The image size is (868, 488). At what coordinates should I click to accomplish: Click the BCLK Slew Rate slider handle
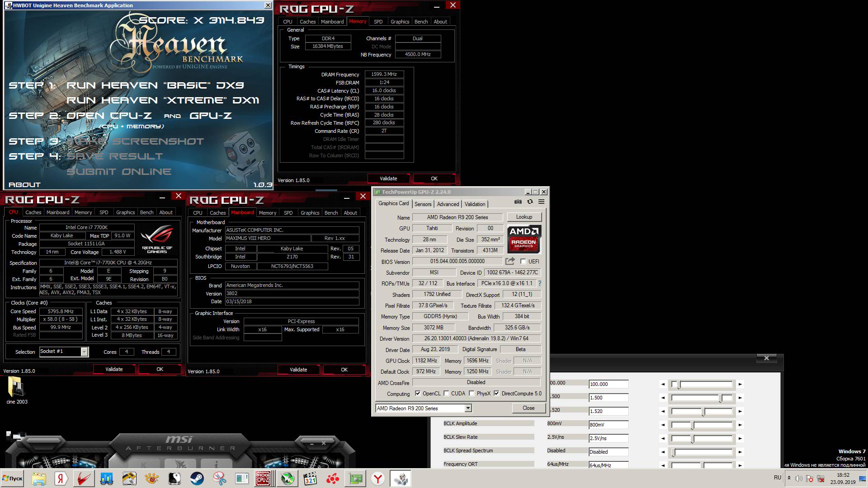click(x=692, y=439)
